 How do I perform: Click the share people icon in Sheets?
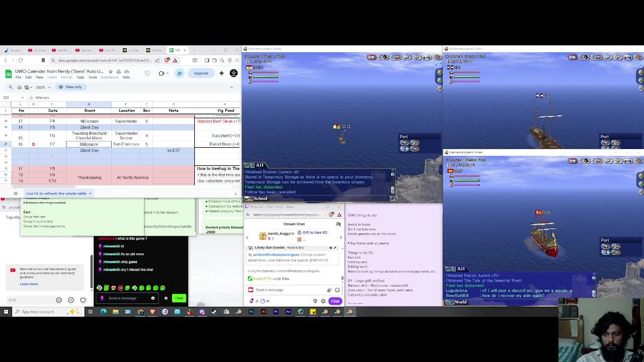click(x=180, y=73)
